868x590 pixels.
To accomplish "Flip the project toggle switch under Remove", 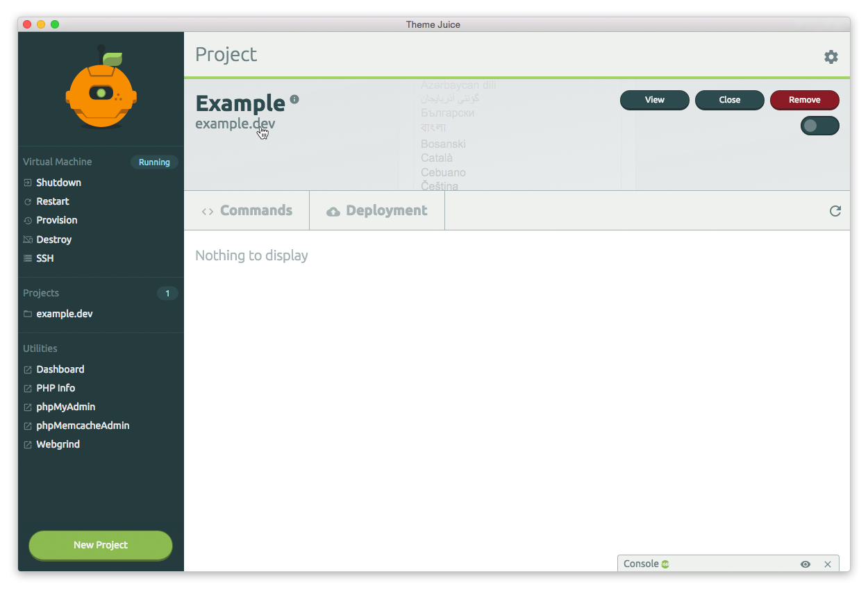I will [819, 126].
